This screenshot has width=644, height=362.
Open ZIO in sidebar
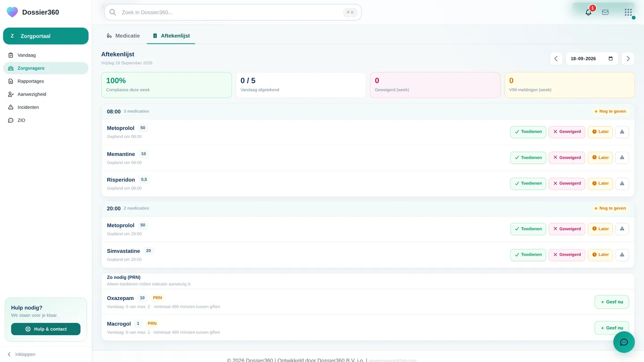46,120
